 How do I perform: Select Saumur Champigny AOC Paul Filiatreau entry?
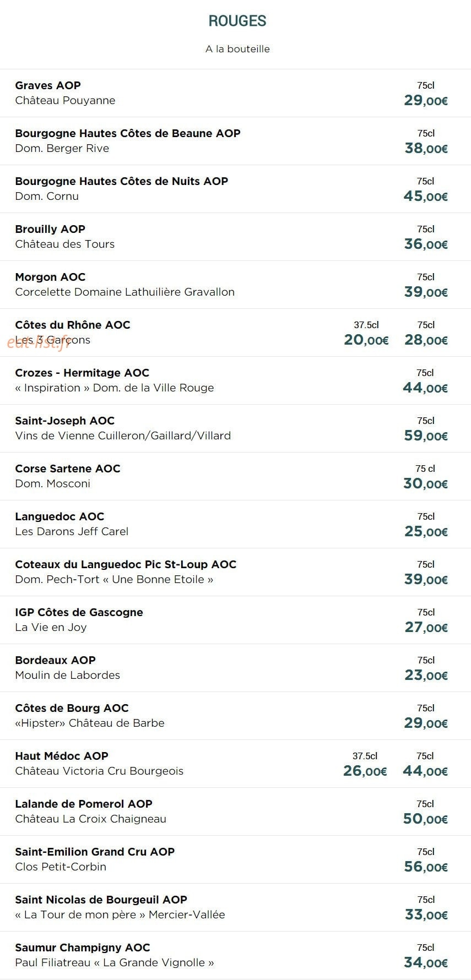pyautogui.click(x=235, y=955)
